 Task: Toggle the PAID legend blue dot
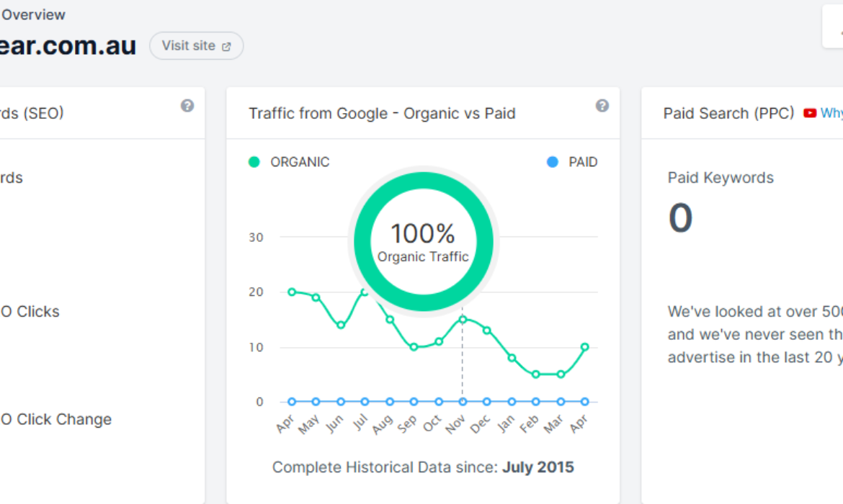click(552, 162)
